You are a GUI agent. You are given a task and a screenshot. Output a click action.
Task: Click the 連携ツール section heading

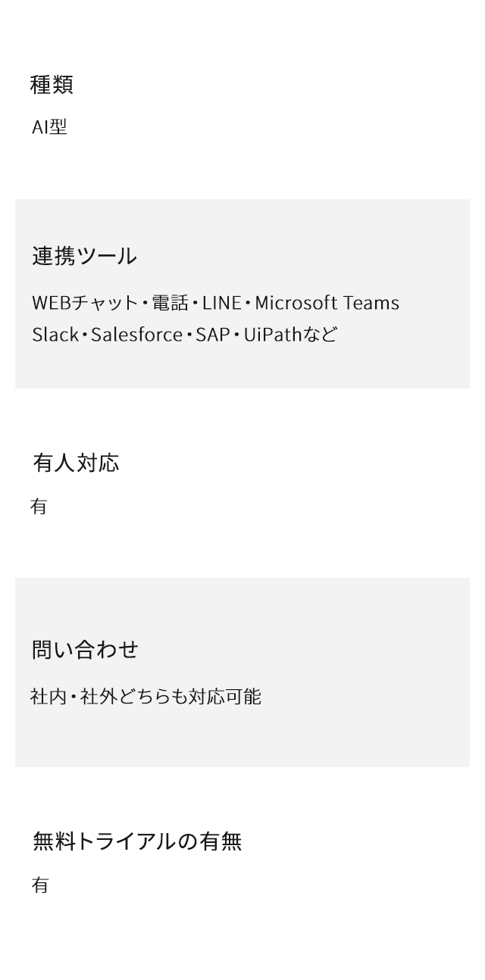(84, 257)
